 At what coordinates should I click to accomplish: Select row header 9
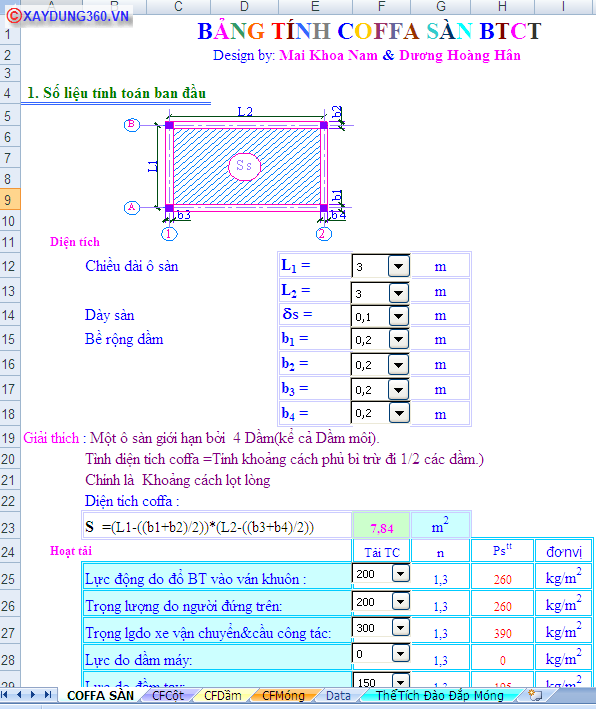9,199
